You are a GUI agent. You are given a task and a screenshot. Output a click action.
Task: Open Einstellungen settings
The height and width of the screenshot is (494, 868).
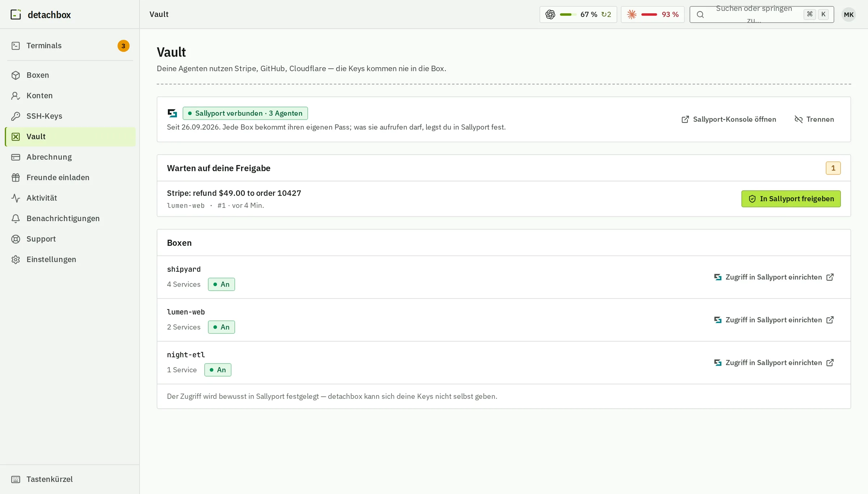(x=70, y=259)
